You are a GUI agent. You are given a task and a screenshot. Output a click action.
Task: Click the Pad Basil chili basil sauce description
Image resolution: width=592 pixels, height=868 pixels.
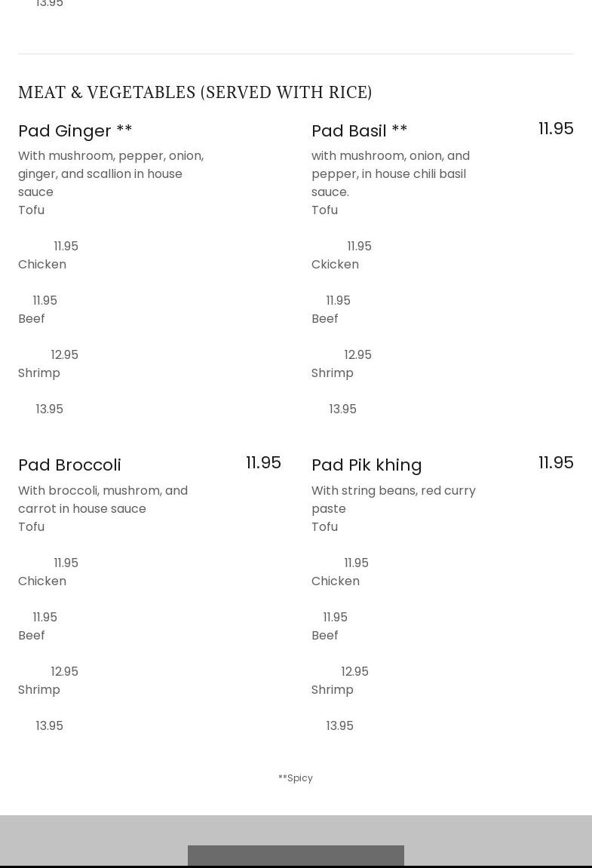pos(391,173)
